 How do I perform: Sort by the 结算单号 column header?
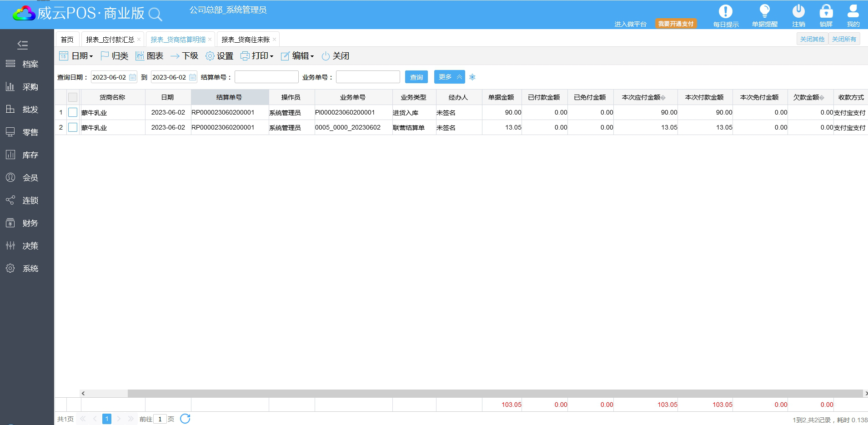tap(230, 97)
